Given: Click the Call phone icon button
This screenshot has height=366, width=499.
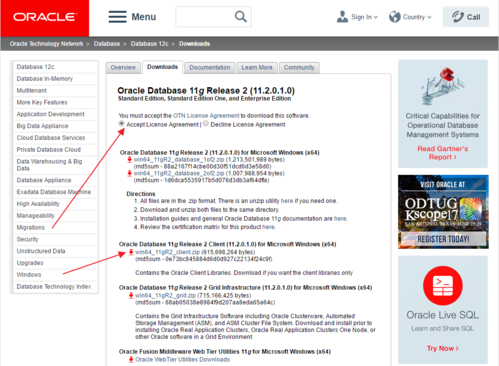Looking at the screenshot, I should click(466, 17).
